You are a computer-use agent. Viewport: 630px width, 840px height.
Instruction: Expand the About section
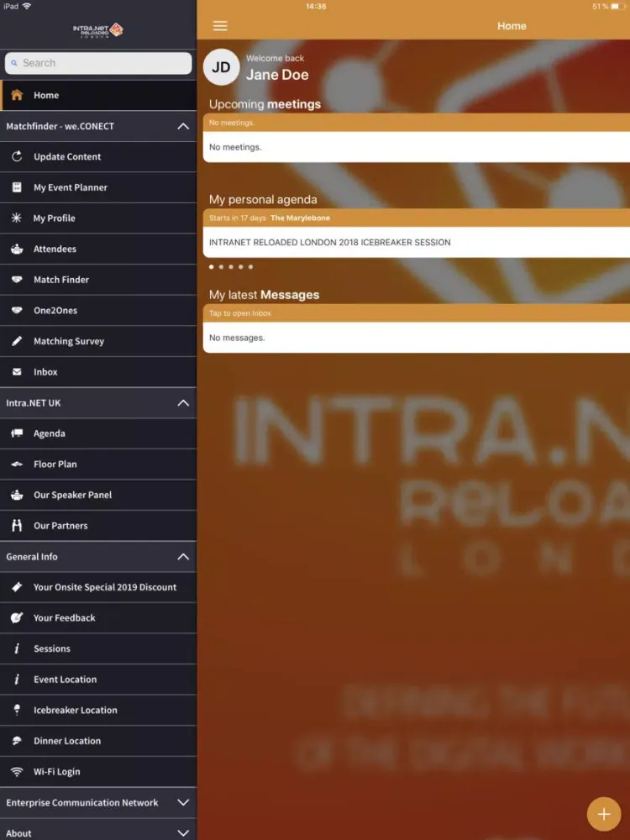coord(182,833)
